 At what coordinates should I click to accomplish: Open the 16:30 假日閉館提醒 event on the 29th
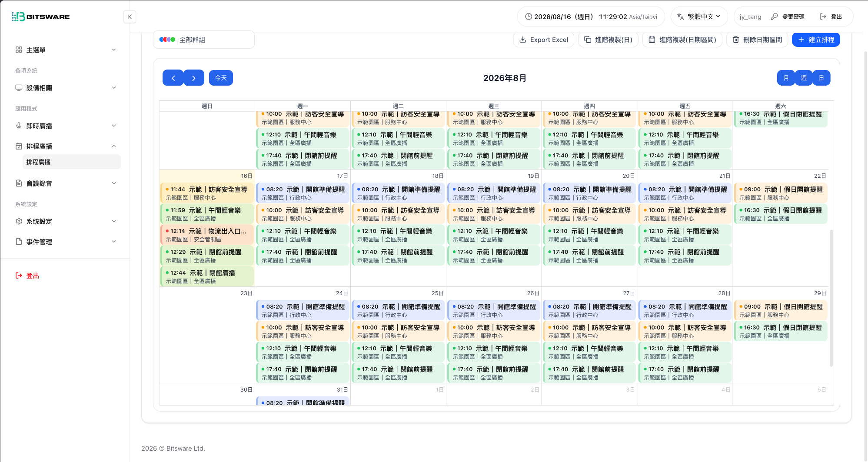point(781,331)
